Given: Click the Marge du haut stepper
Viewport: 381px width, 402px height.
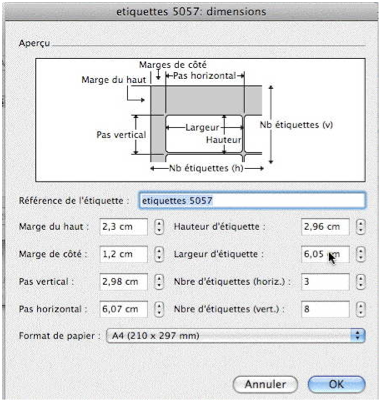Looking at the screenshot, I should [159, 227].
